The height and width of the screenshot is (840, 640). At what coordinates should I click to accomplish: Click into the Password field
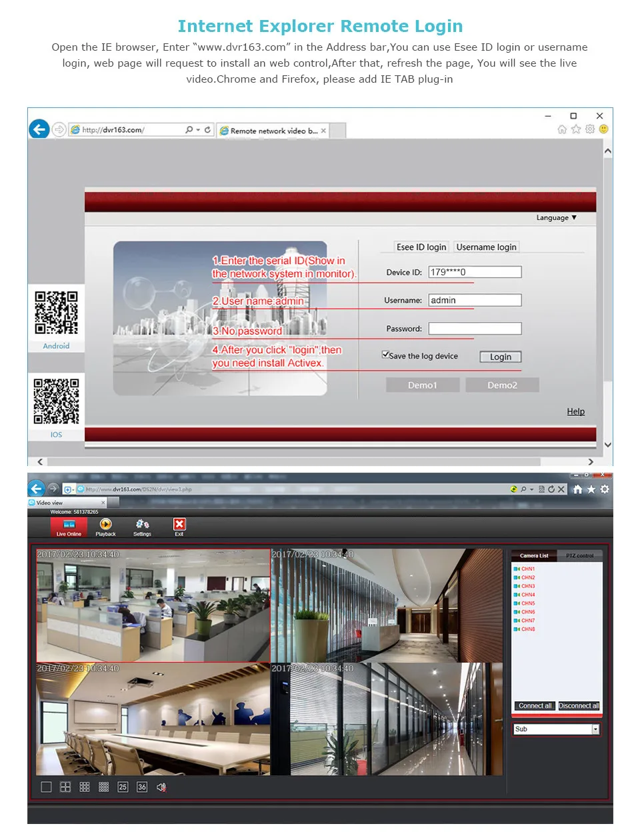[x=475, y=329]
